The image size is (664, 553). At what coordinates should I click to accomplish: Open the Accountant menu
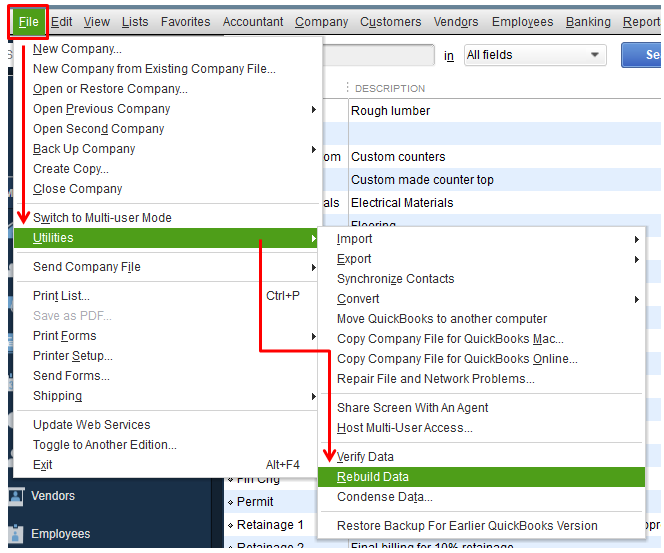click(x=253, y=22)
